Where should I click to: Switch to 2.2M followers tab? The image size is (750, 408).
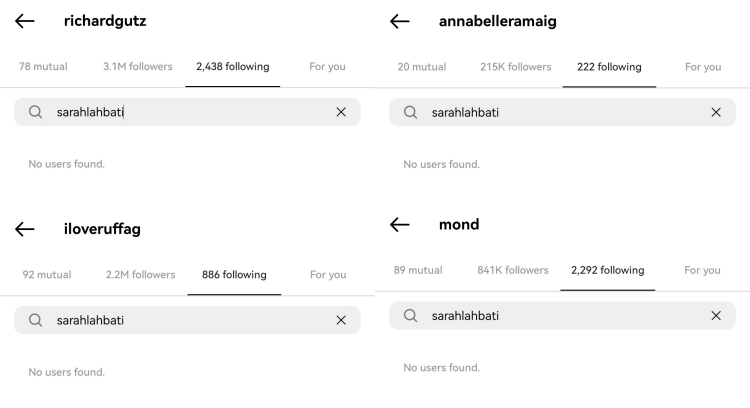140,275
